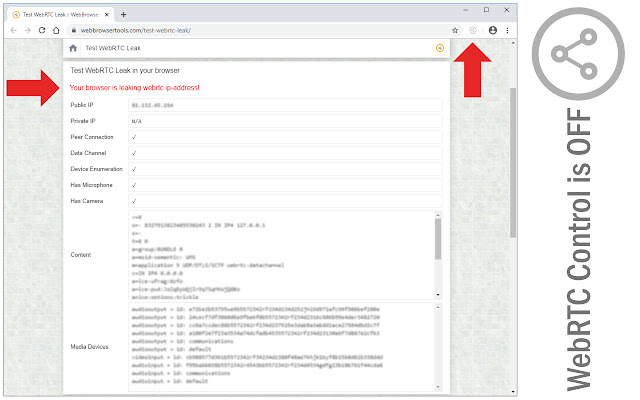Image resolution: width=640 pixels, height=400 pixels.
Task: Click the address bar URL
Action: pos(136,30)
